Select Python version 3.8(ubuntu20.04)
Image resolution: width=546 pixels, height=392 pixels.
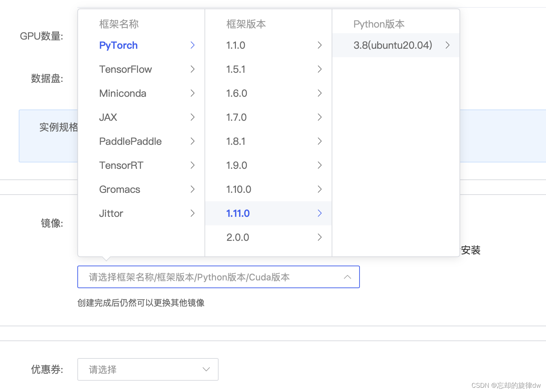coord(392,45)
